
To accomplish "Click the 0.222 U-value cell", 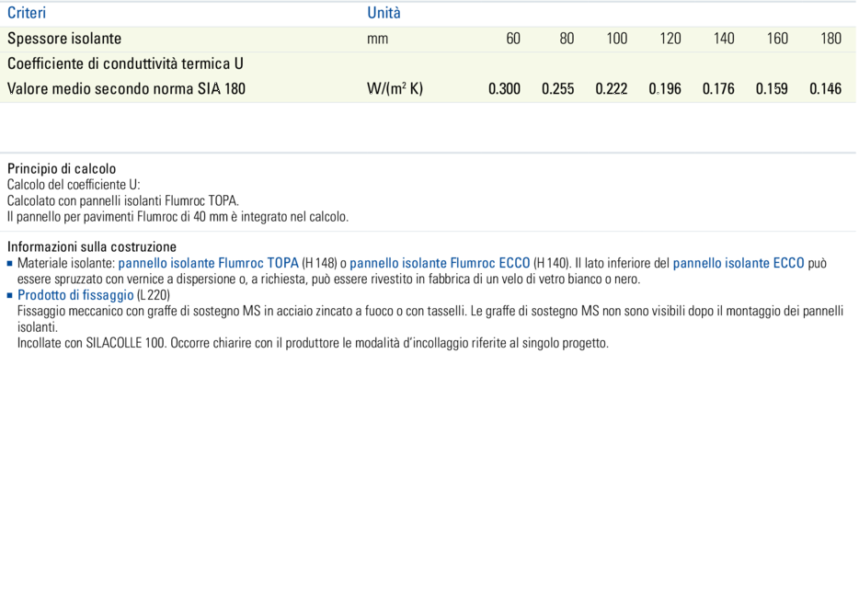I will click(612, 89).
